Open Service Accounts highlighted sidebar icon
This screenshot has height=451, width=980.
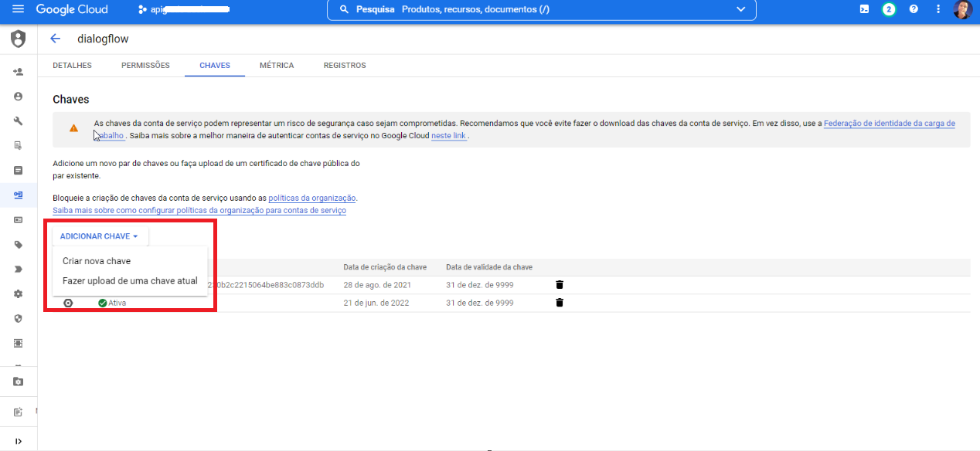point(18,195)
